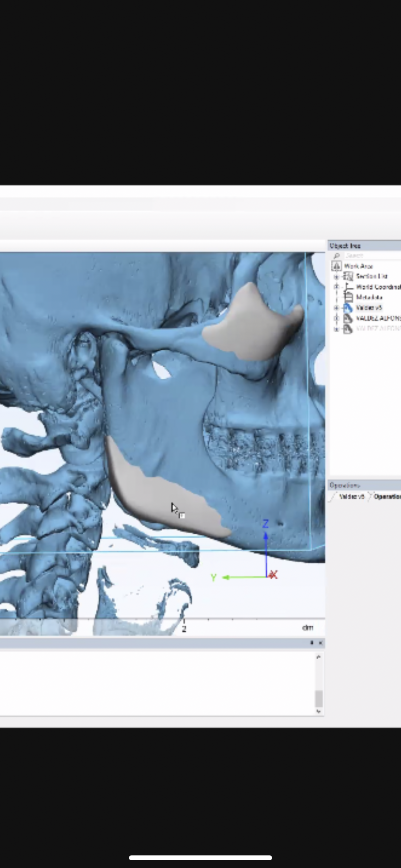
Task: Expand the World Coordinate System node
Action: click(x=337, y=287)
